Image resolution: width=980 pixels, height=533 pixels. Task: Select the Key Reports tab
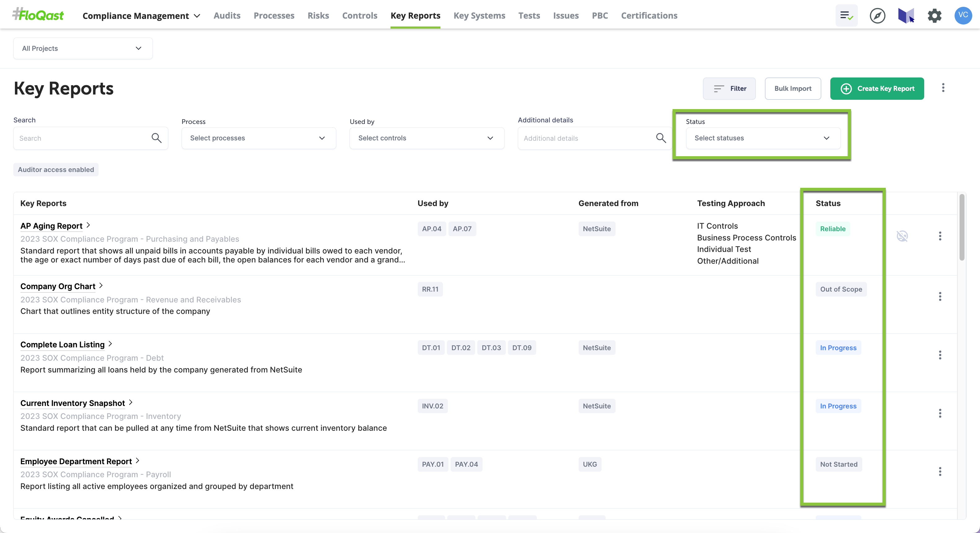(415, 15)
